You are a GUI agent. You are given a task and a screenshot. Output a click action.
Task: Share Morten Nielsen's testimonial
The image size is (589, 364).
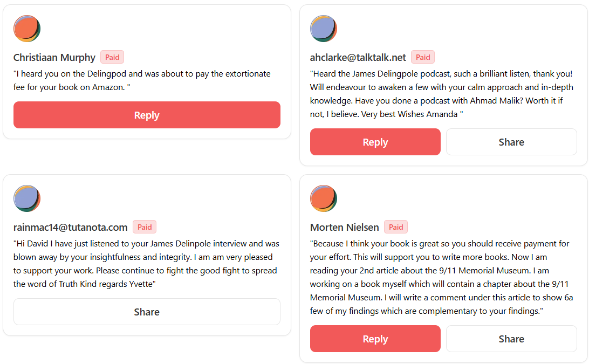click(511, 339)
